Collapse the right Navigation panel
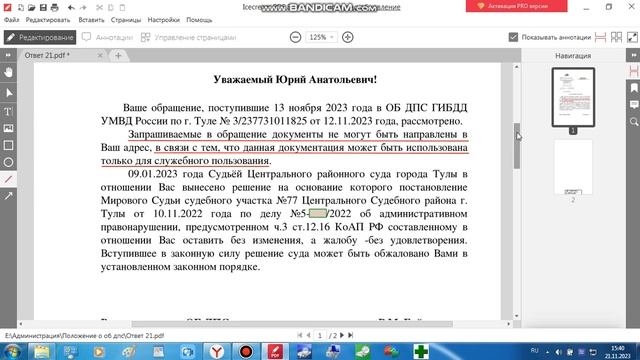Viewport: 640px width, 360px height. coord(633,55)
